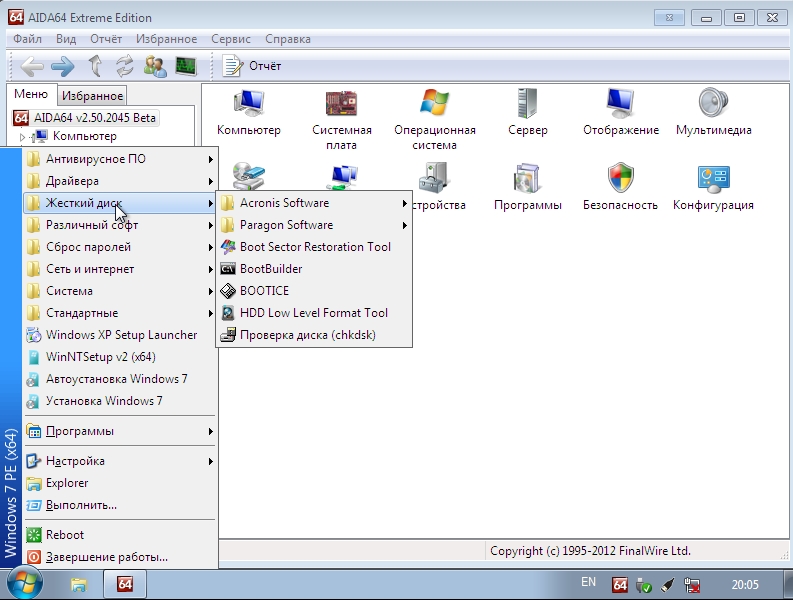The width and height of the screenshot is (793, 600).
Task: Click the Back arrow toolbar icon
Action: [x=32, y=66]
